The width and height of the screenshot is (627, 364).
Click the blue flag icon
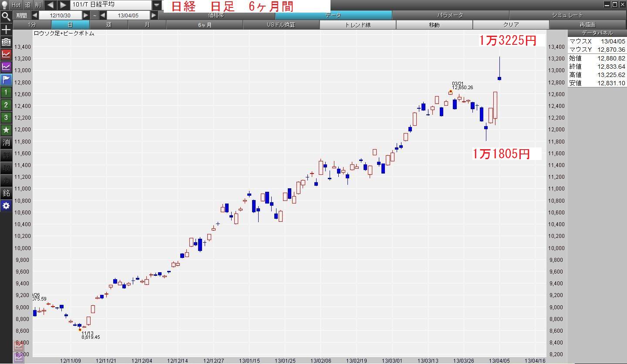(6, 79)
